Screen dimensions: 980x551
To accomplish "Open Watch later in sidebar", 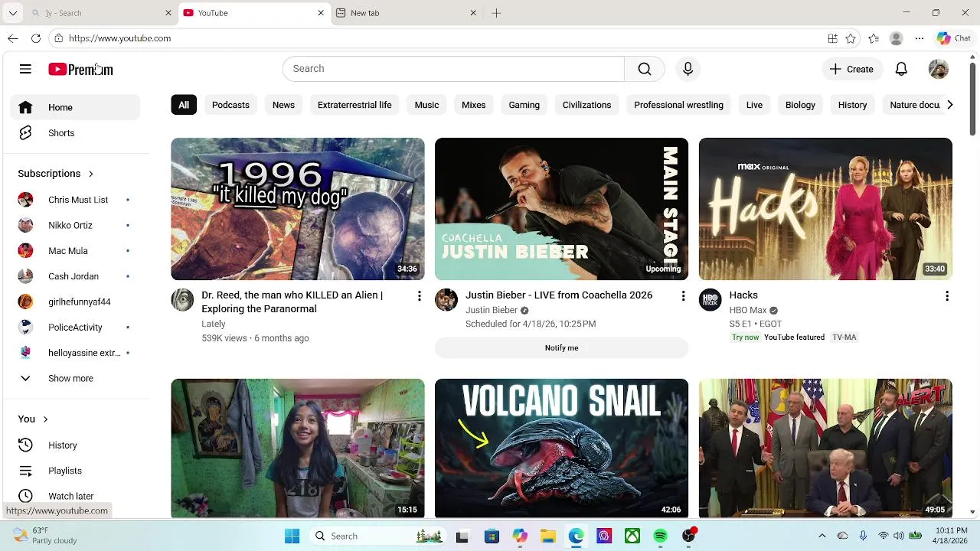I will [x=75, y=496].
